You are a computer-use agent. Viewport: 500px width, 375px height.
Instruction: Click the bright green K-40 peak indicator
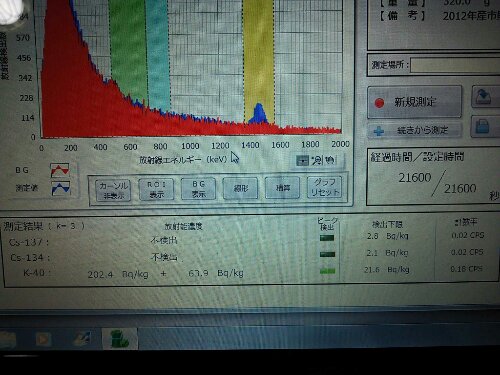(327, 271)
